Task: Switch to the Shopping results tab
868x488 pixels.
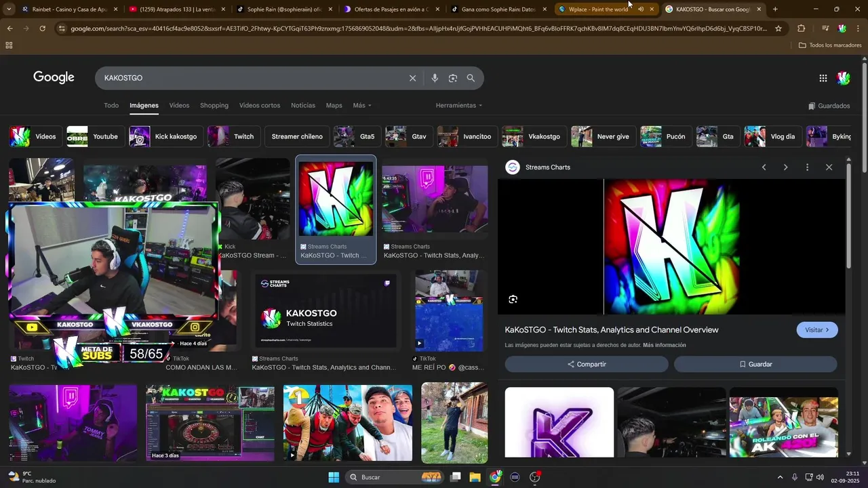Action: tap(214, 106)
